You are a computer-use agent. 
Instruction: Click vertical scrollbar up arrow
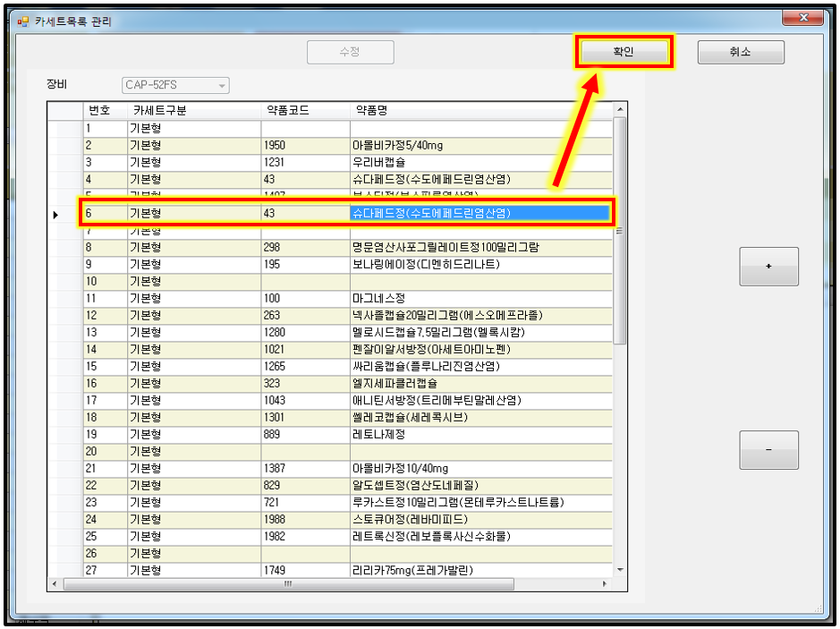point(619,110)
